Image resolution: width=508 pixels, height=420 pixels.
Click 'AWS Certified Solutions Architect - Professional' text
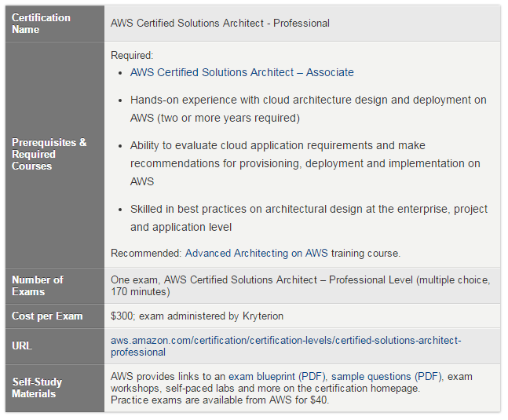[x=220, y=24]
